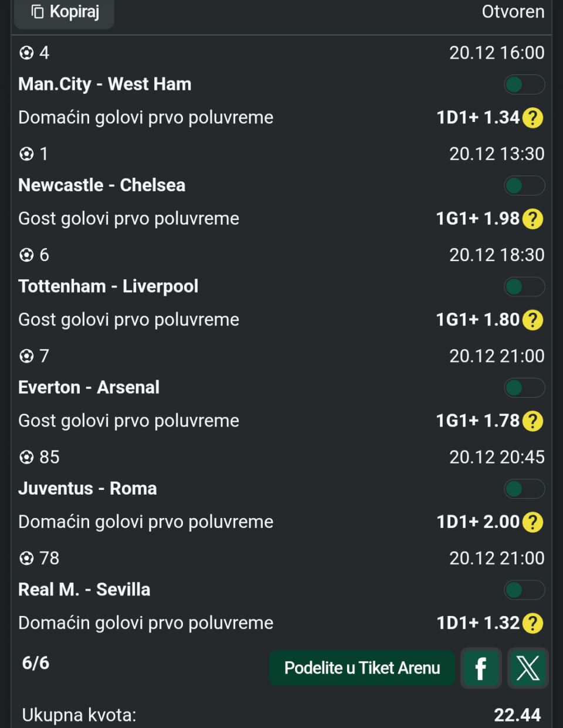Open the Juventus - Roma match
Image resolution: width=563 pixels, height=728 pixels.
click(87, 489)
